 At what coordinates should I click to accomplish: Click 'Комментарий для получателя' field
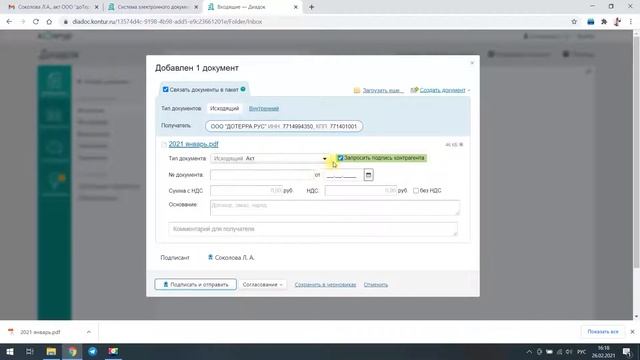coord(313,229)
